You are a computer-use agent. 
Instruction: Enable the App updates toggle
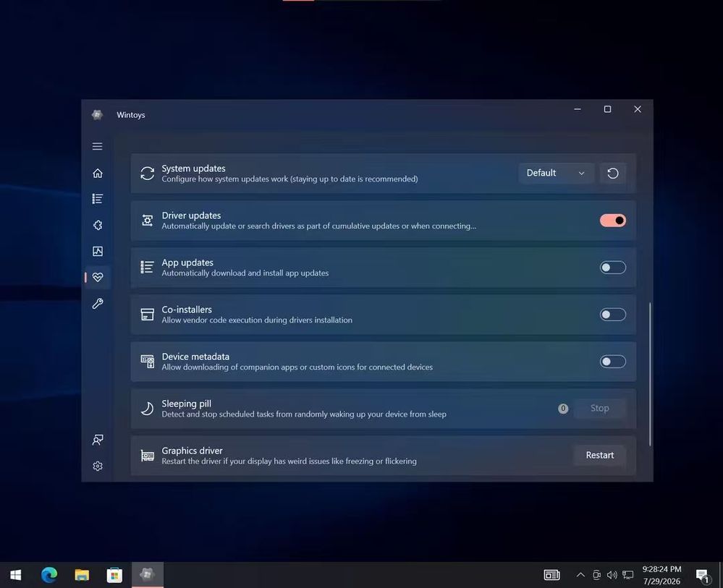(613, 268)
